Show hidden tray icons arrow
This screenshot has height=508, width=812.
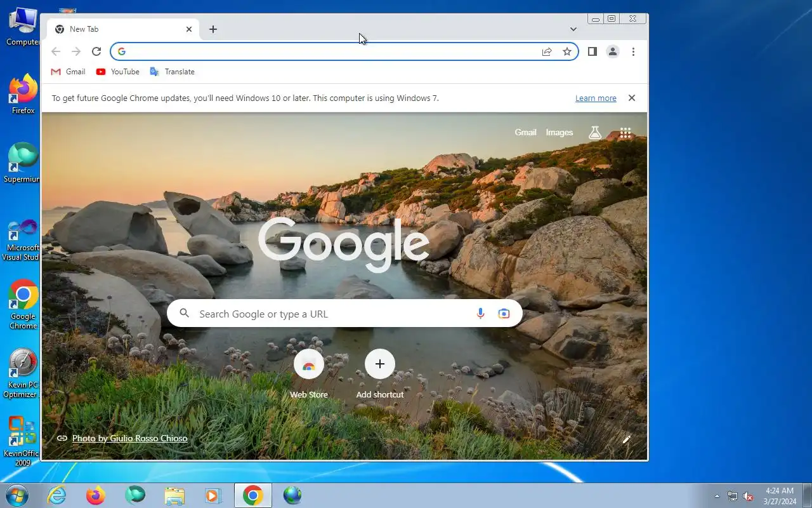tap(717, 496)
